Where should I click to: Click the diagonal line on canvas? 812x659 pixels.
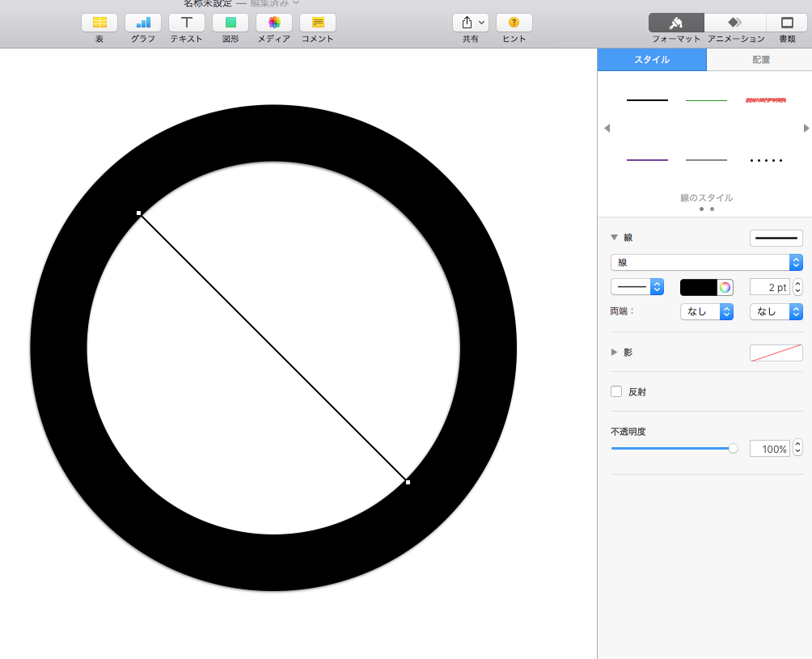tap(273, 348)
